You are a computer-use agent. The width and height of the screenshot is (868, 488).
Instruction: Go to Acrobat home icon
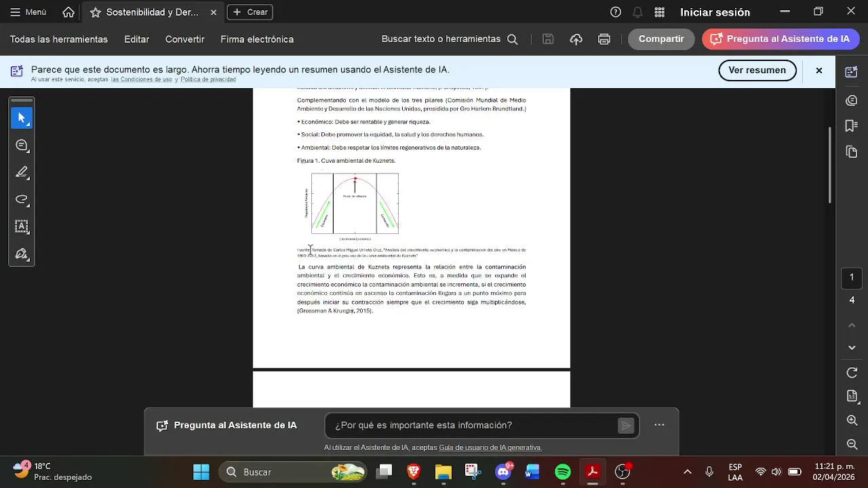(x=68, y=12)
